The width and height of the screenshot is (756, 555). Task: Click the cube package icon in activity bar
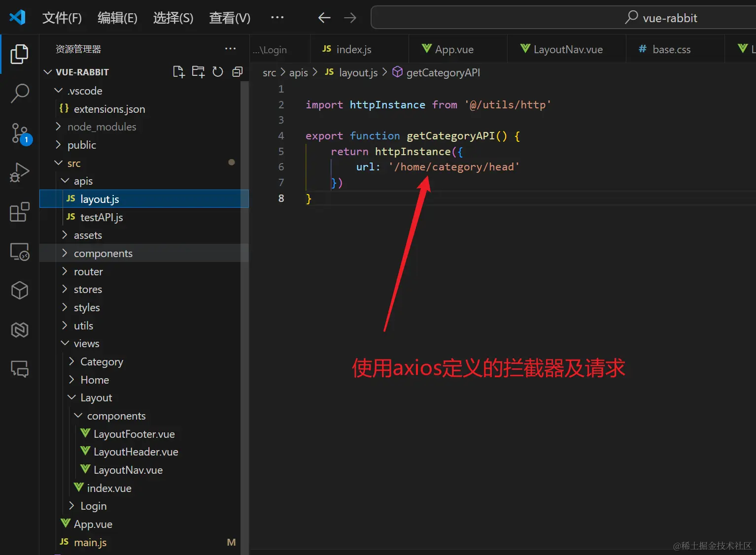19,291
